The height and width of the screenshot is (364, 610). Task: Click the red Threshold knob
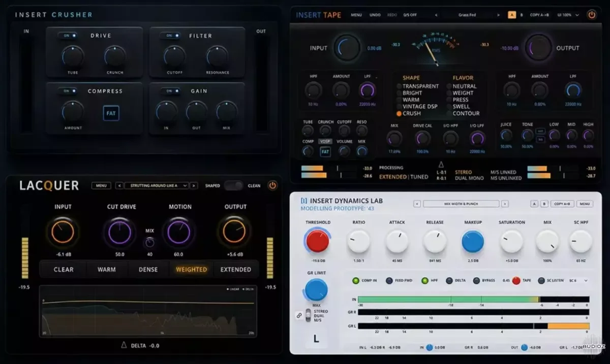tap(317, 241)
